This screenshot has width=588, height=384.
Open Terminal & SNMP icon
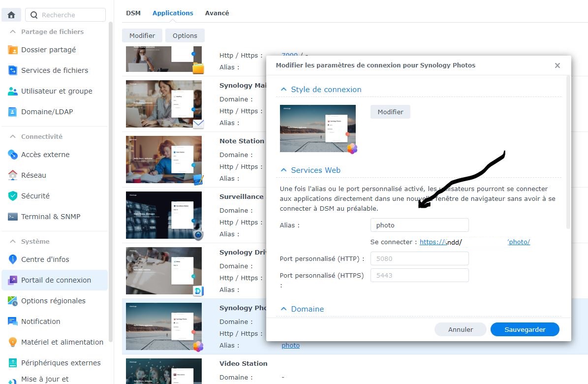(x=13, y=216)
